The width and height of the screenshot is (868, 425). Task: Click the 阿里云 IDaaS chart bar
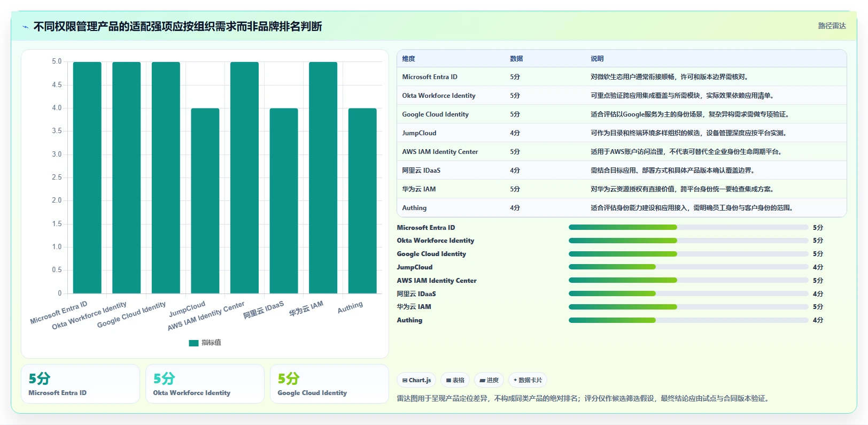point(284,201)
